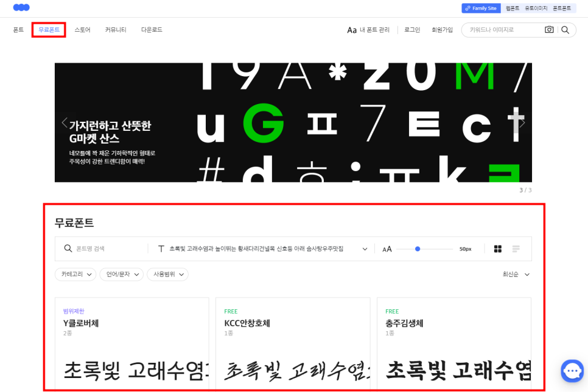Viewport: 588px width, 392px height.
Task: Click the T preview text icon
Action: click(x=161, y=249)
